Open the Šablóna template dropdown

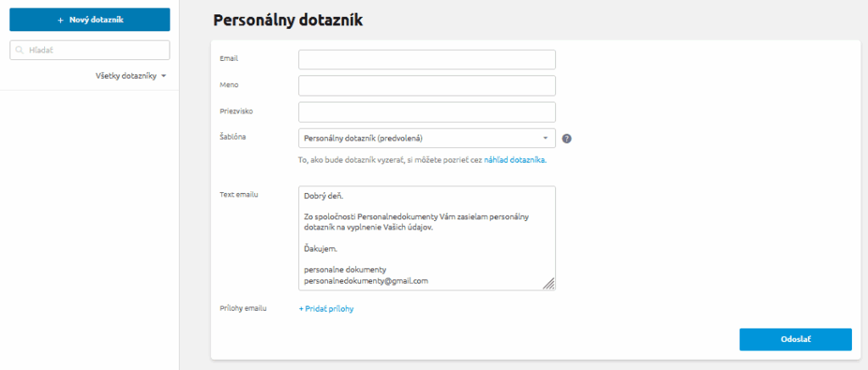[x=426, y=138]
